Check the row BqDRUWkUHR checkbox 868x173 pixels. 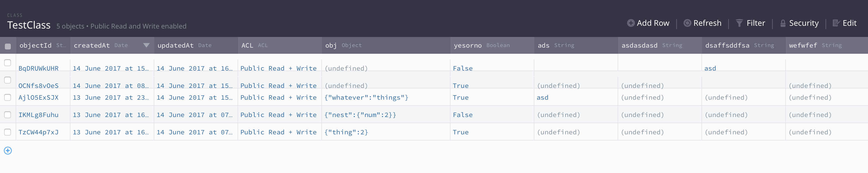pos(8,63)
